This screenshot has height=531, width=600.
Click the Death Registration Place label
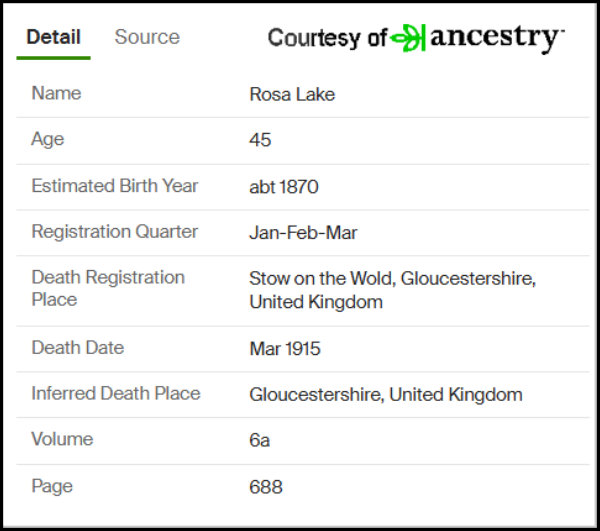pyautogui.click(x=108, y=288)
